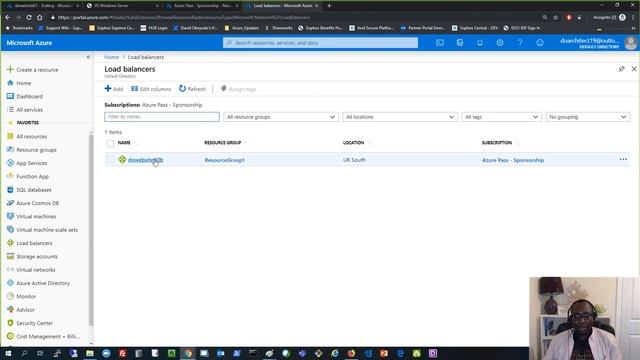Open Monitor in sidebar
Screen dimensions: 640x360
(22, 296)
